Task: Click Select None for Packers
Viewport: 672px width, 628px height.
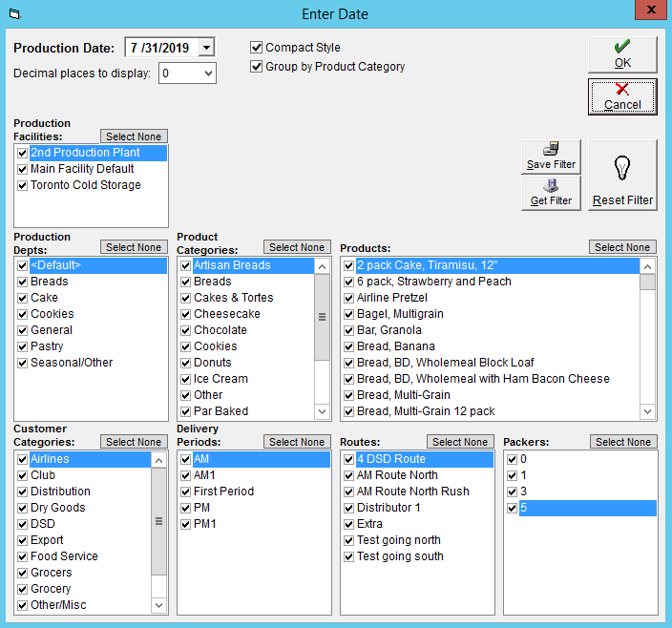Action: coord(623,442)
